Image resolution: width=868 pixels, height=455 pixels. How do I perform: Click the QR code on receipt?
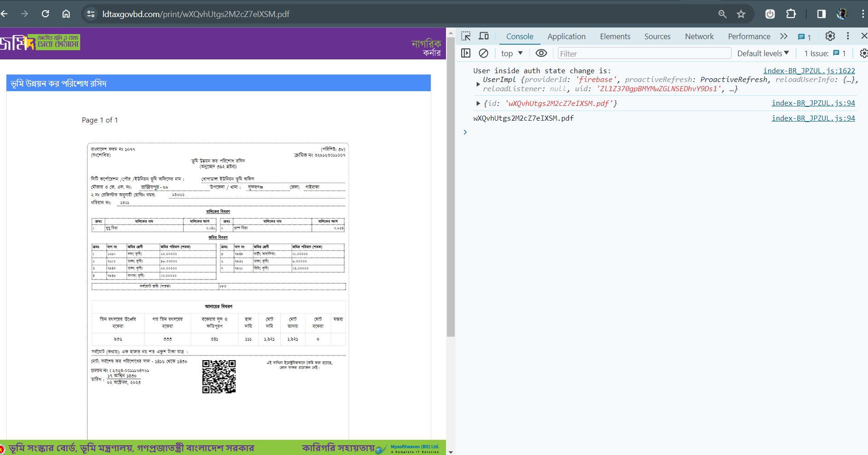click(x=219, y=377)
